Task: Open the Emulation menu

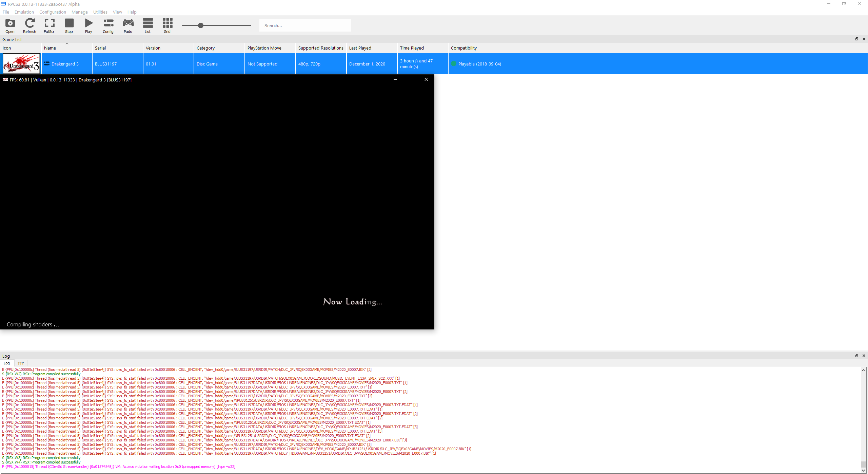Action: point(24,12)
